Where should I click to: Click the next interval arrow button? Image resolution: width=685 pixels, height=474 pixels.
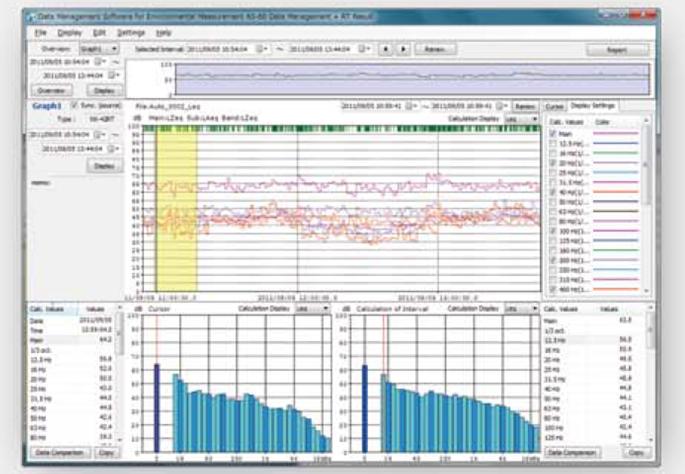(403, 48)
